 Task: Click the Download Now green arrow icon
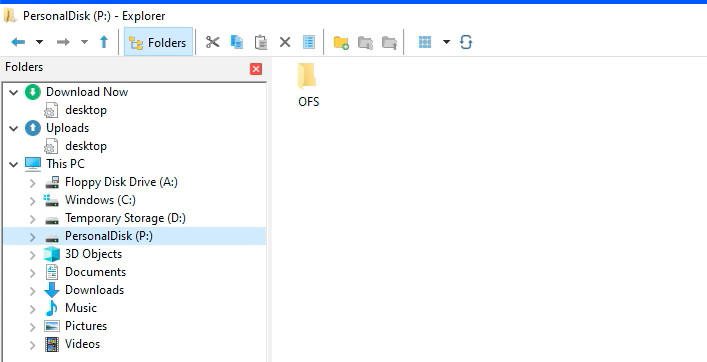[x=32, y=92]
